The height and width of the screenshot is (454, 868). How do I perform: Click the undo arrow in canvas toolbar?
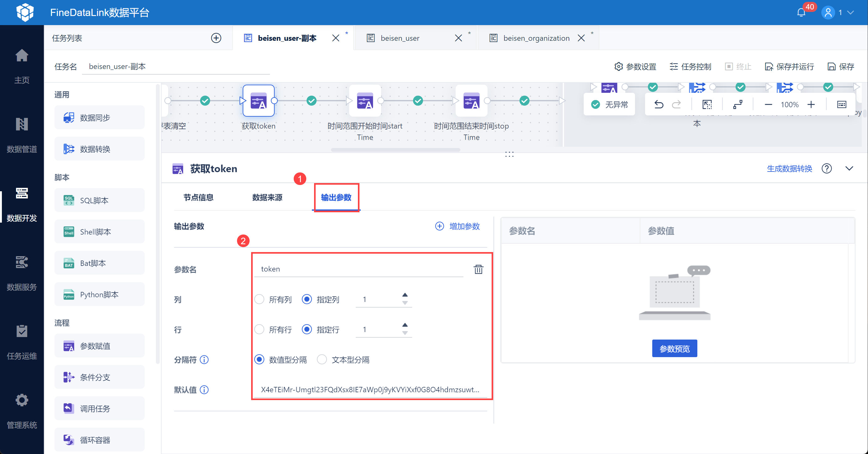[x=659, y=104]
